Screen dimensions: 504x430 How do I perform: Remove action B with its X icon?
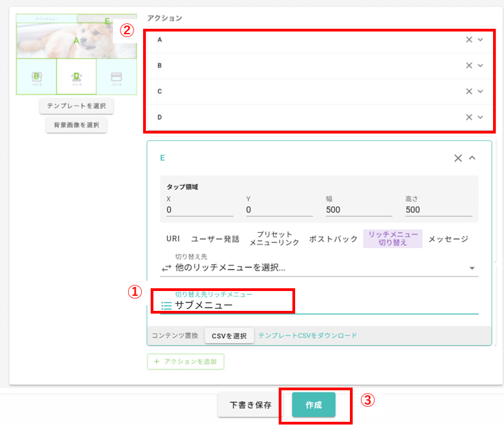tap(469, 66)
